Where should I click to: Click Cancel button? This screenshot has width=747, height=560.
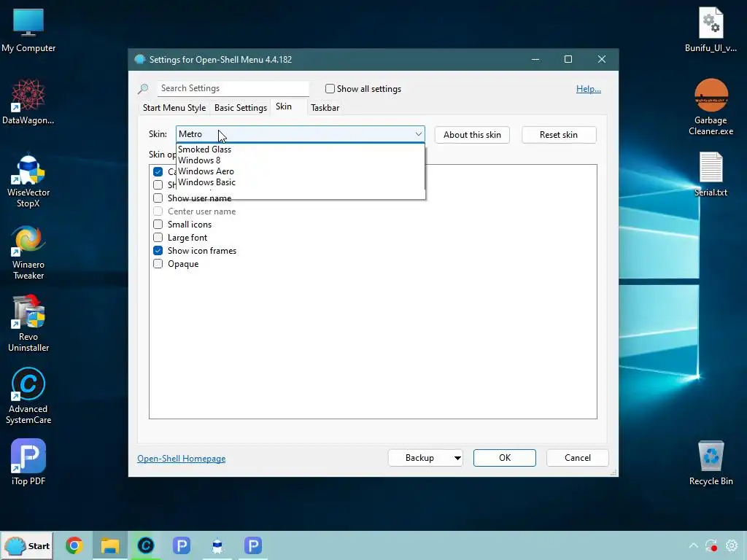coord(578,458)
